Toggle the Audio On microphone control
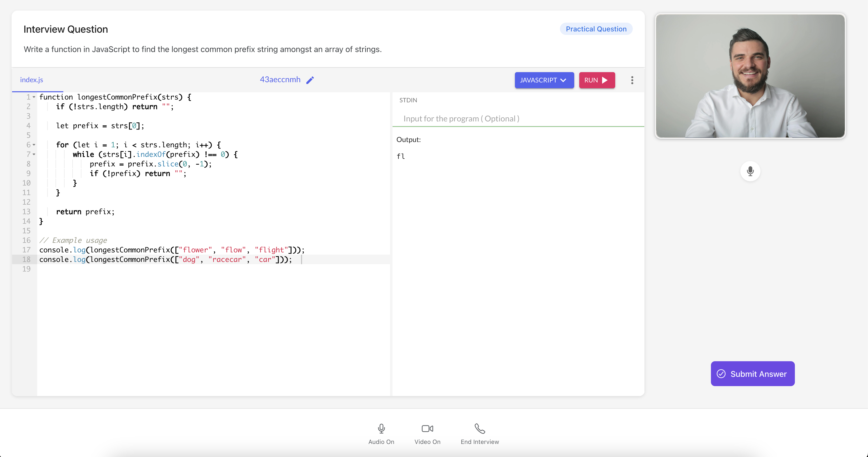This screenshot has width=868, height=457. (x=381, y=429)
